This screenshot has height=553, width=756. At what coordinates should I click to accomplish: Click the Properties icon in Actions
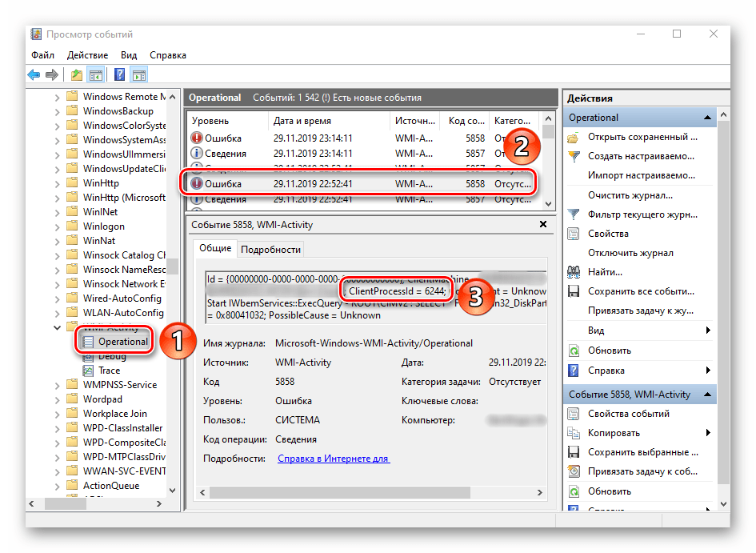574,234
